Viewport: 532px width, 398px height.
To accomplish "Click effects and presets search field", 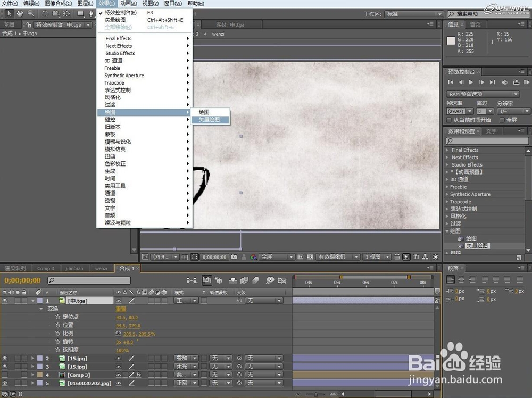I will [x=487, y=140].
